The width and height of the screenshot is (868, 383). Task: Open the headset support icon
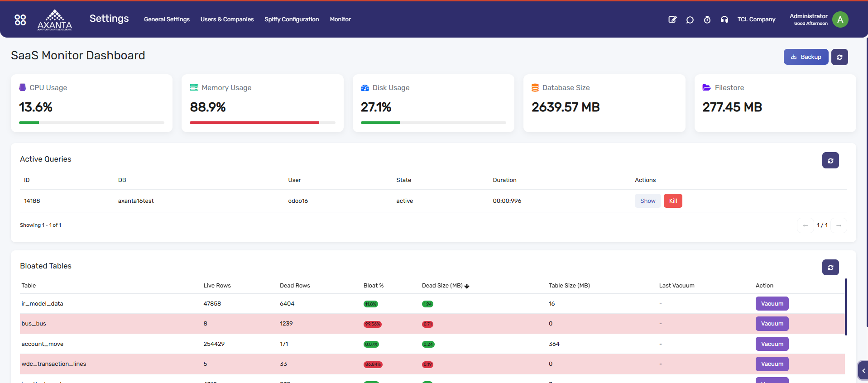pos(724,19)
